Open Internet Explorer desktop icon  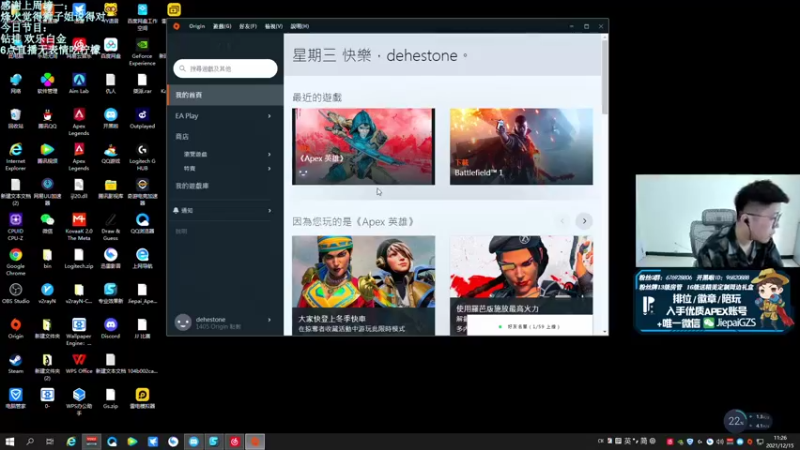16,156
